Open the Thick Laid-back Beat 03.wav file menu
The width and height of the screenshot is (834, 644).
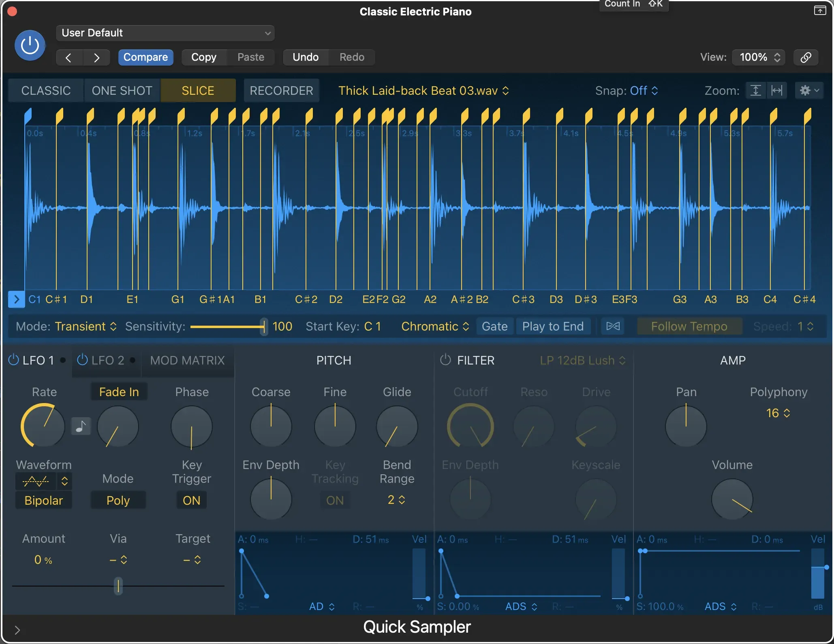pyautogui.click(x=423, y=90)
